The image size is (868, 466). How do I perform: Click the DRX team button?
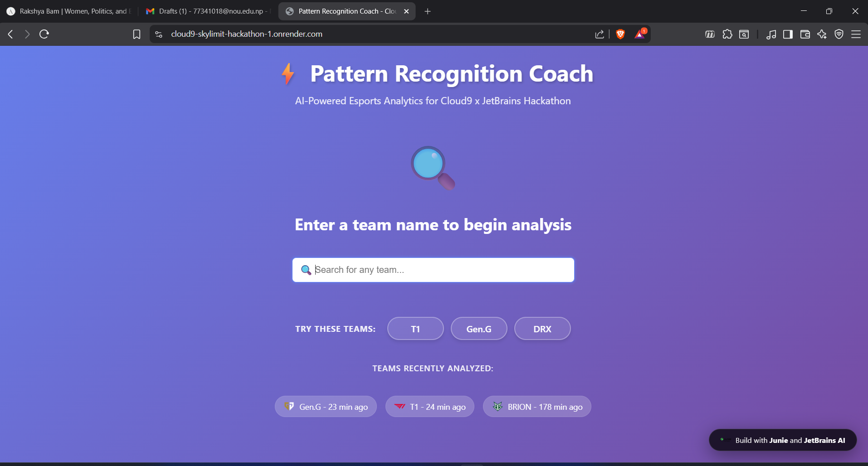[542, 329]
